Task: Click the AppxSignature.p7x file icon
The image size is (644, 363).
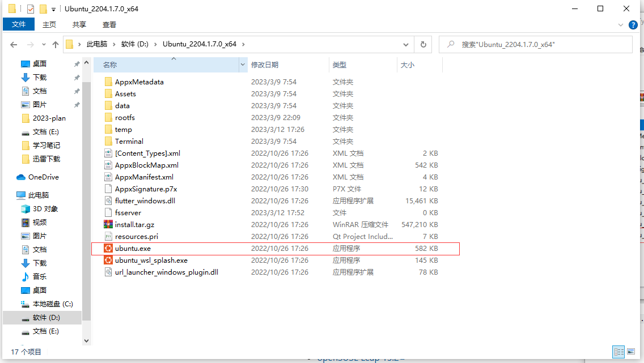Action: [x=108, y=189]
